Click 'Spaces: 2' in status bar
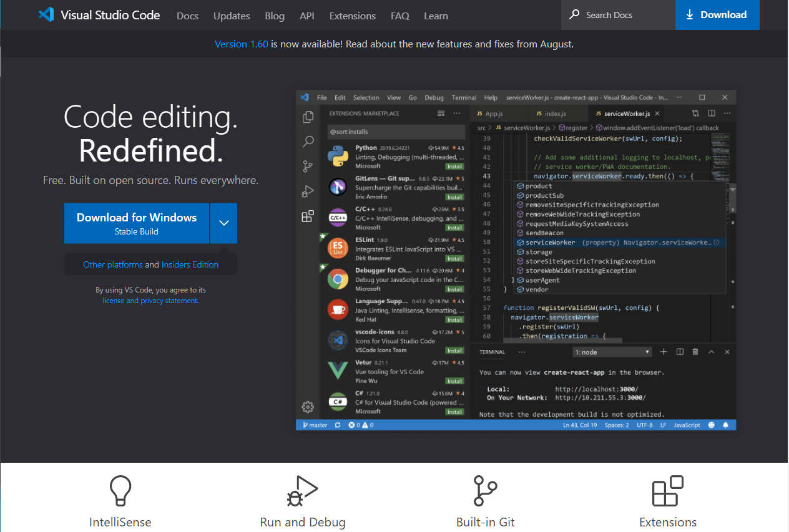This screenshot has width=789, height=532. point(616,425)
